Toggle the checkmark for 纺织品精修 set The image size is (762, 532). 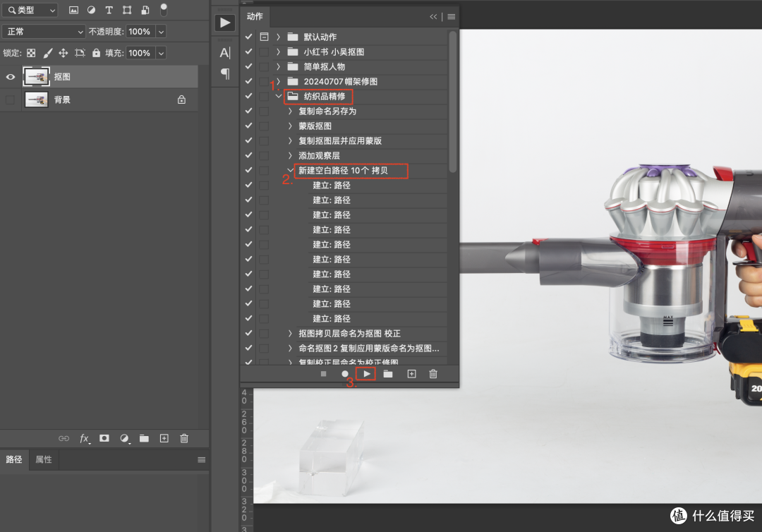pyautogui.click(x=248, y=96)
